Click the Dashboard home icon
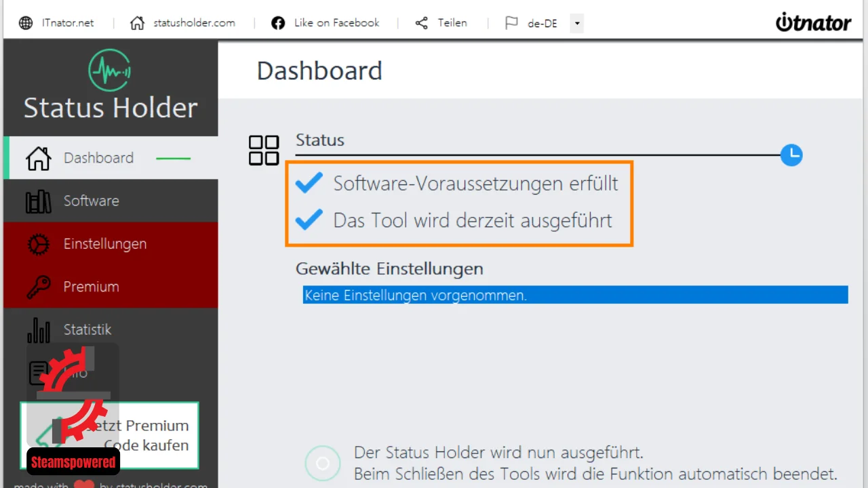The width and height of the screenshot is (868, 488). click(x=39, y=158)
